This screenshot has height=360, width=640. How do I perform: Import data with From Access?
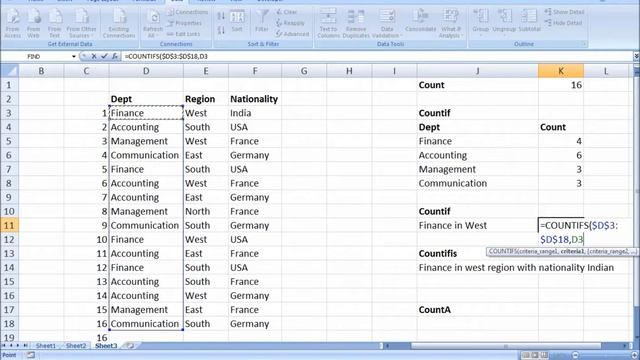point(12,24)
